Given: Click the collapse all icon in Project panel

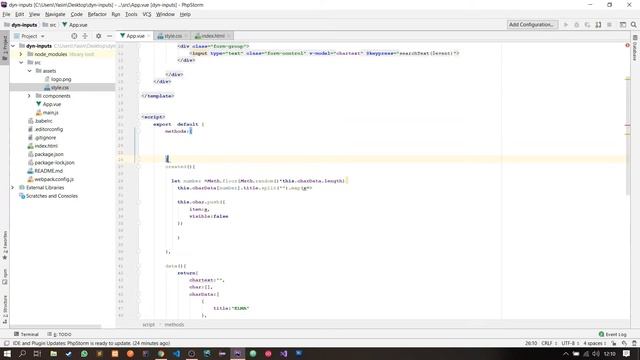Looking at the screenshot, I should click(x=85, y=36).
